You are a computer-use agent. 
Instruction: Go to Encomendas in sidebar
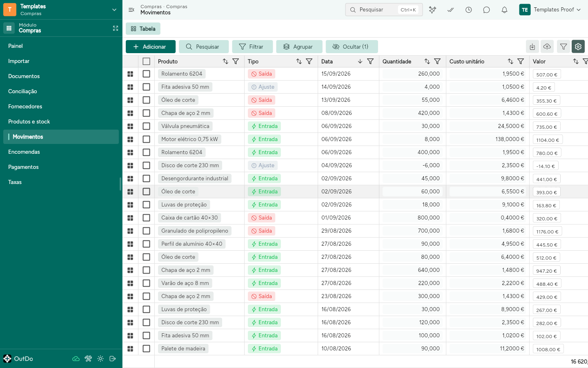[61, 152]
